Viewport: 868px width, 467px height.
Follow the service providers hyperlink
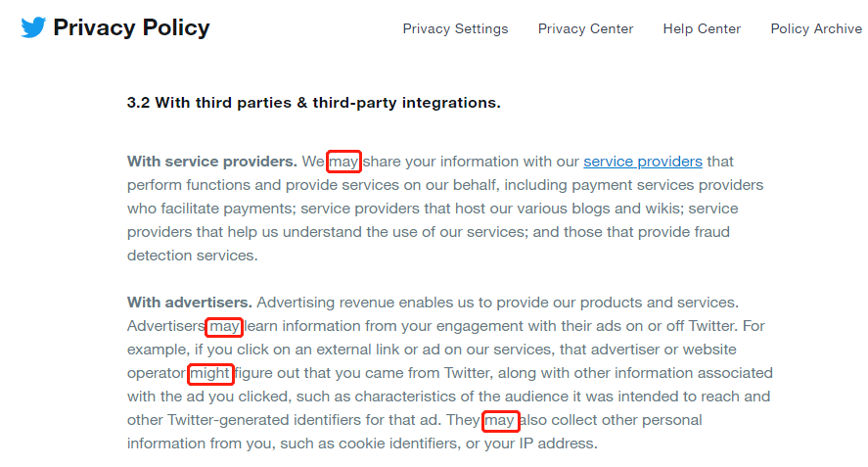coord(643,162)
